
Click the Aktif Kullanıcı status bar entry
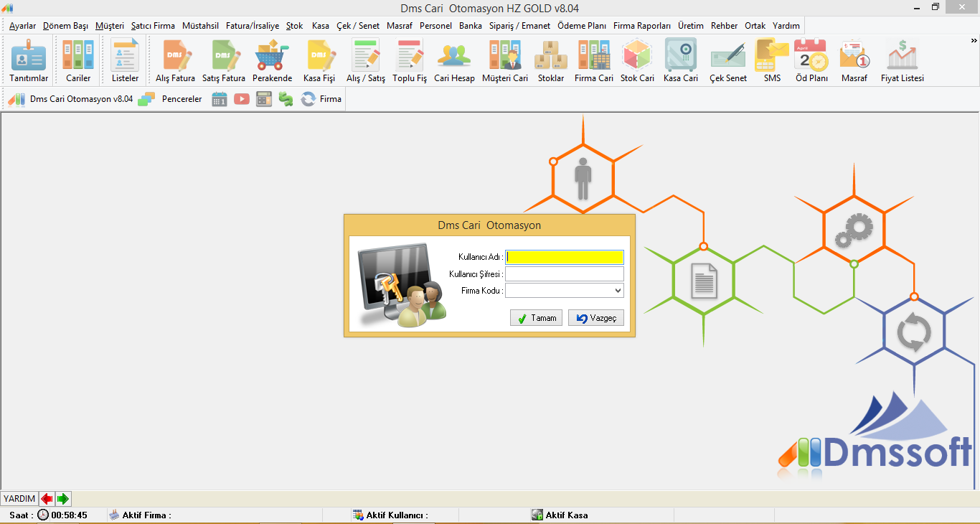390,515
